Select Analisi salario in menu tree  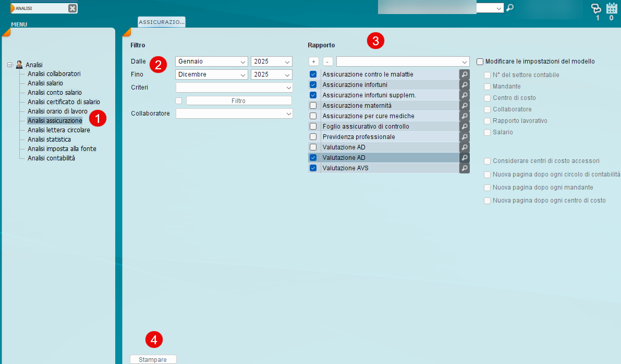[45, 83]
